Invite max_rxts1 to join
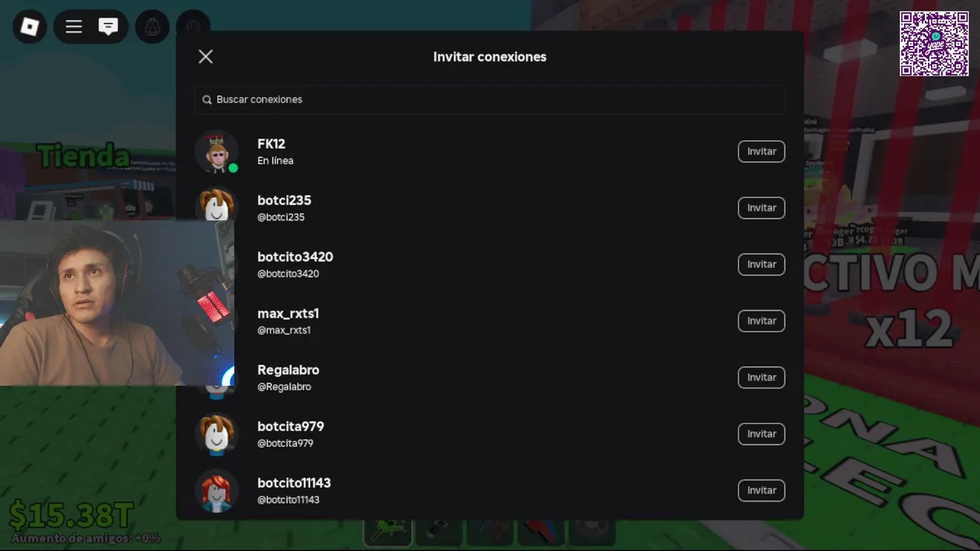 click(x=761, y=321)
